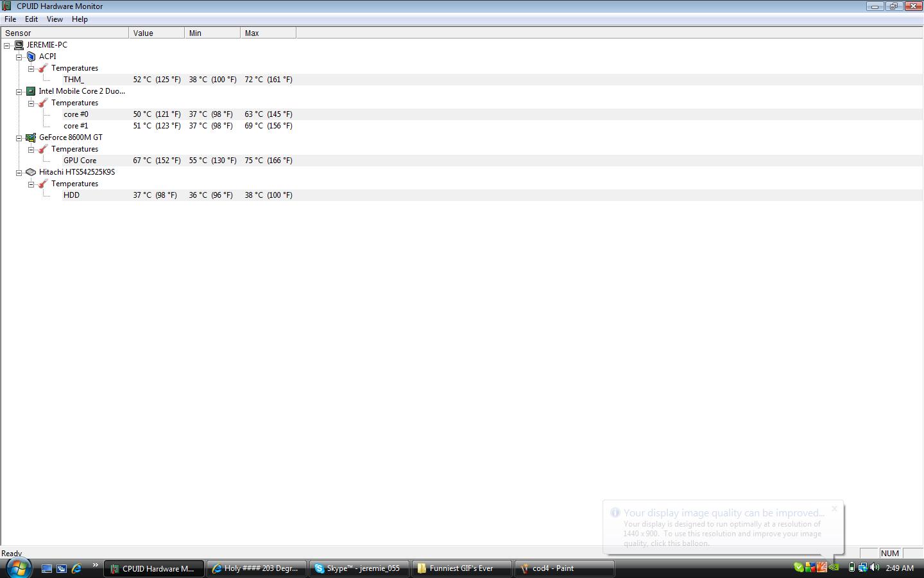The image size is (924, 578).
Task: Click the network tray icon
Action: pyautogui.click(x=863, y=567)
